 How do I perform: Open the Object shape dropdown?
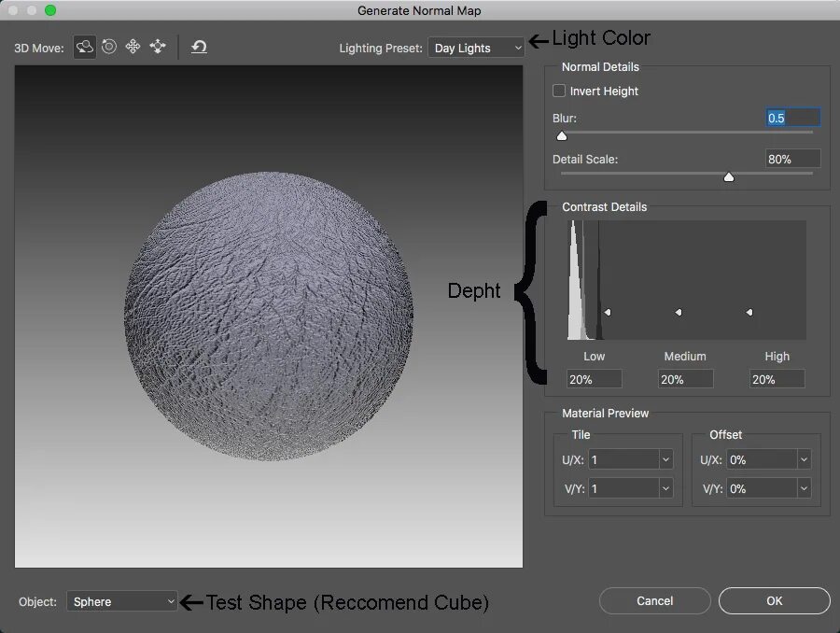point(121,601)
